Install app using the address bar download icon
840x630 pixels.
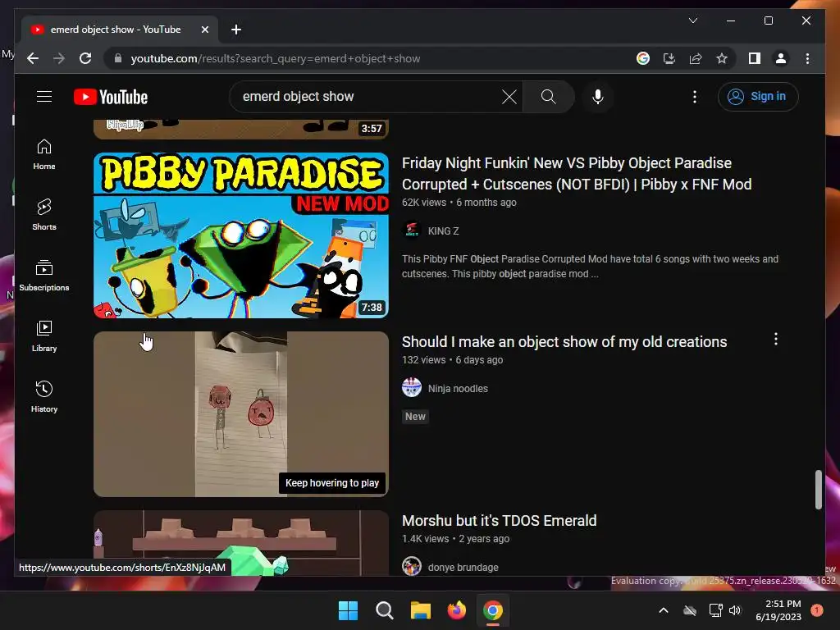[x=669, y=58]
